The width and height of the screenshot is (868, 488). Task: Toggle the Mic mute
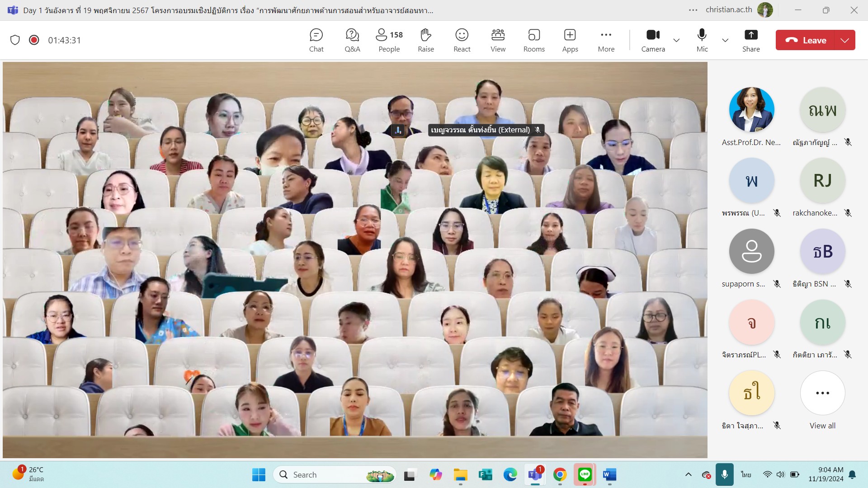[702, 40]
